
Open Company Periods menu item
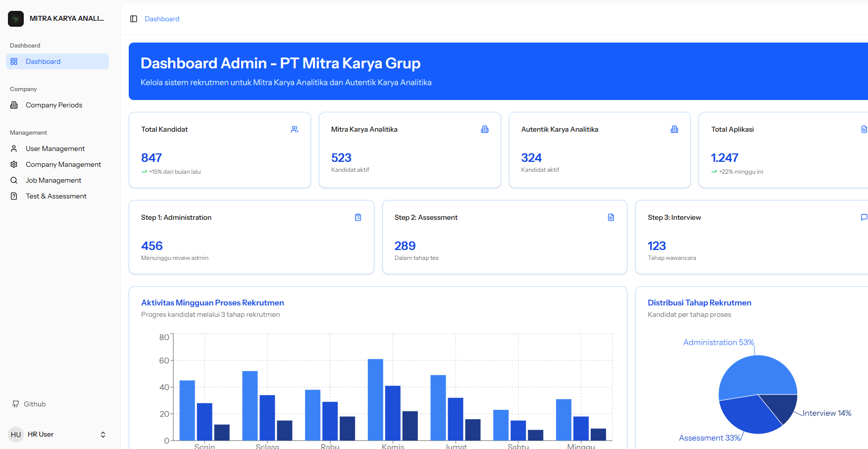click(x=54, y=105)
